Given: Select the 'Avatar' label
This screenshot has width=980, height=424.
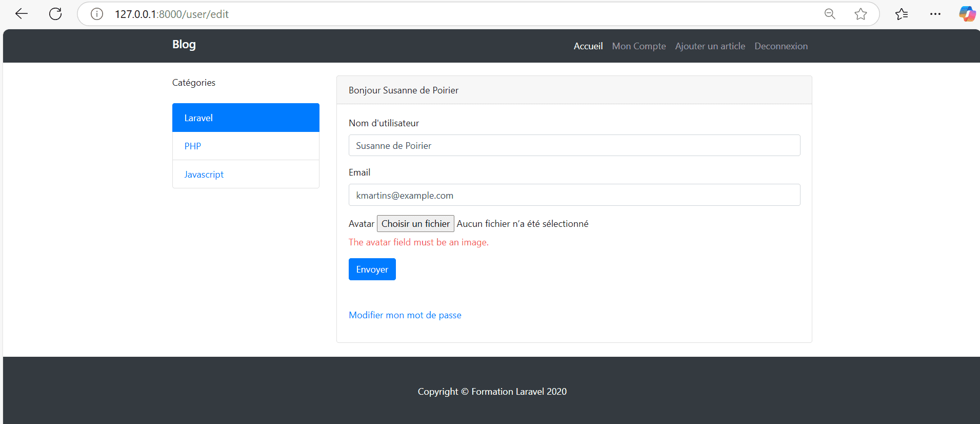Looking at the screenshot, I should tap(362, 224).
